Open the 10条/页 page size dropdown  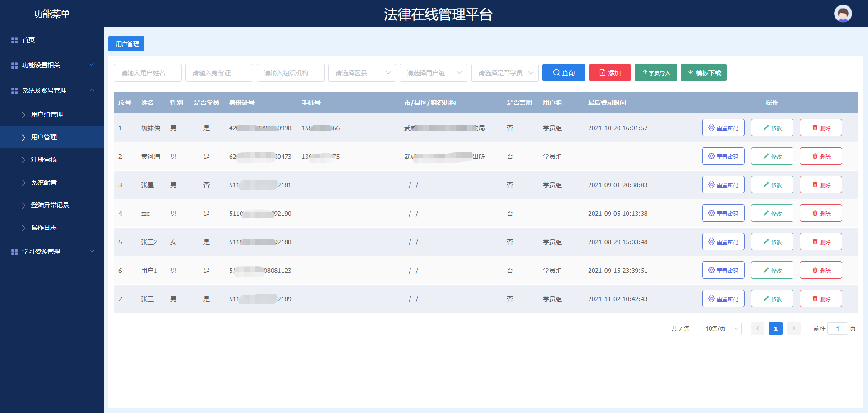coord(719,328)
